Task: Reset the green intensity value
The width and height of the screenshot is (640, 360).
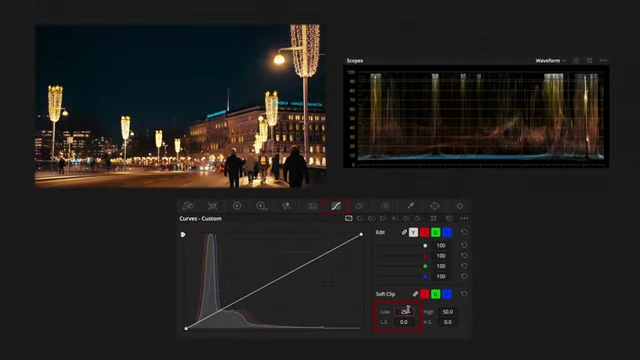Action: [464, 266]
